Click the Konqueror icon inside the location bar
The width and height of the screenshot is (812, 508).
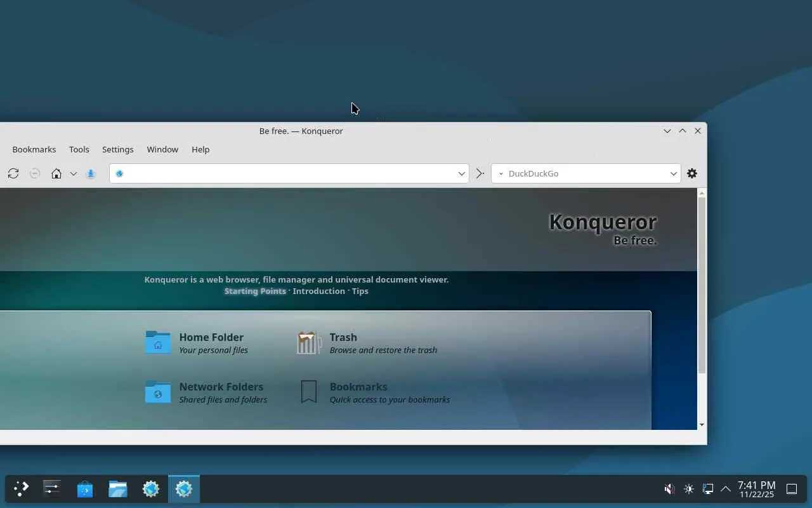(x=119, y=173)
